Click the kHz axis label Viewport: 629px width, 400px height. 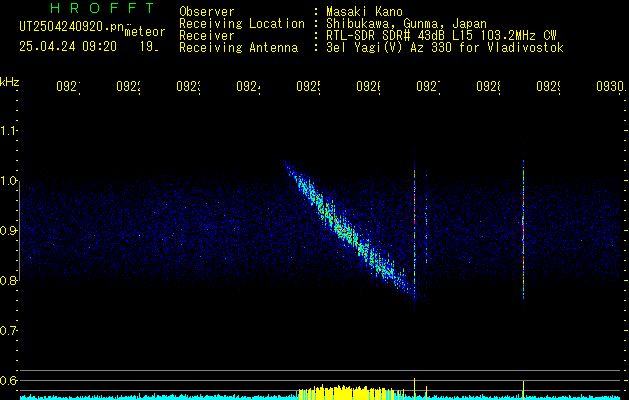[9, 82]
